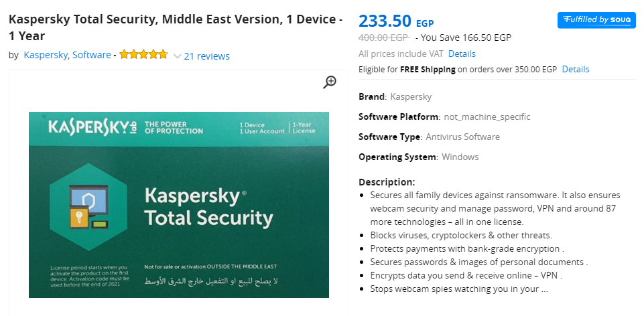Open the Kaspersky brand link under title
The image size is (644, 316).
46,55
